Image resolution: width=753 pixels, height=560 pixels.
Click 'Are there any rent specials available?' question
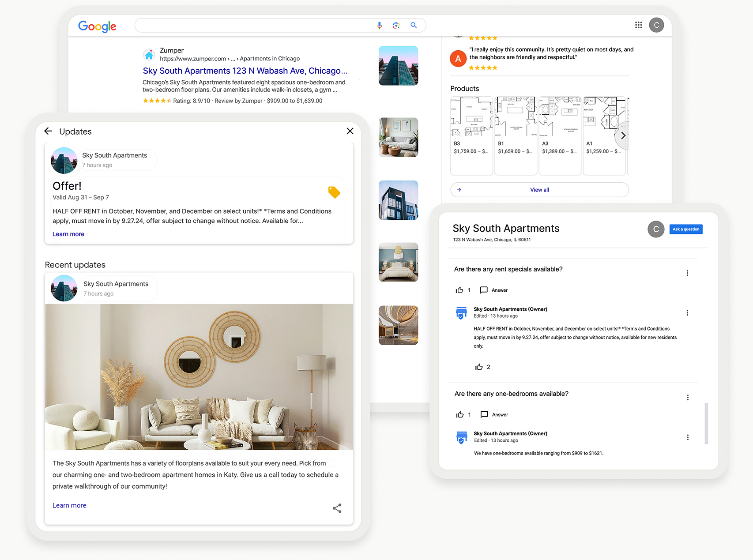point(508,269)
